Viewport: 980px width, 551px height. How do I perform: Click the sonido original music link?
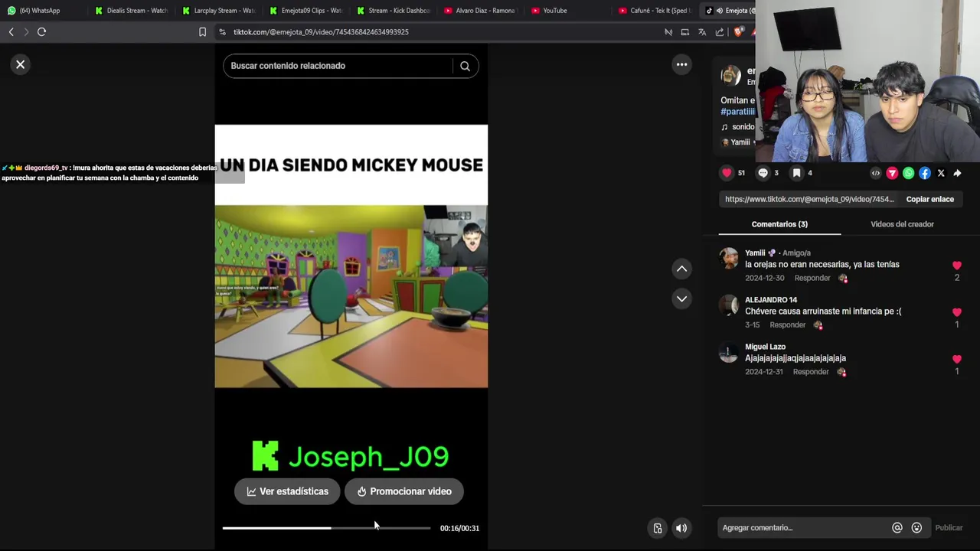[x=739, y=127]
